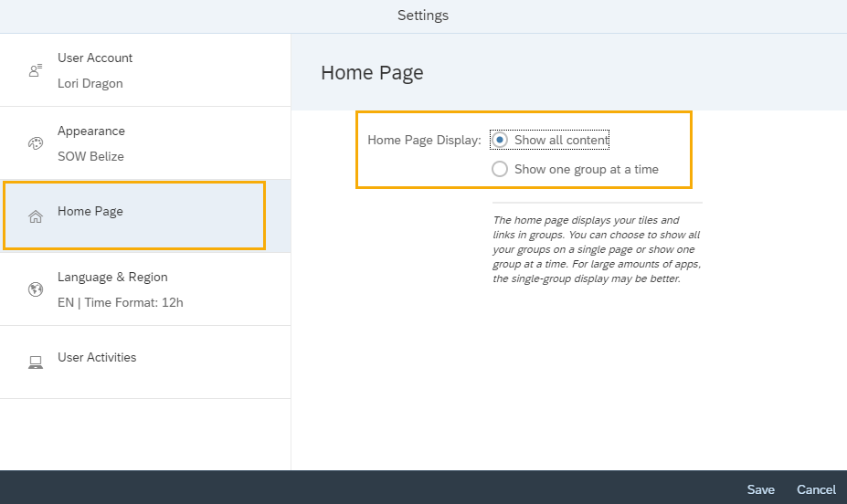Click the "EN | Time Format: 12h" subtitle

pyautogui.click(x=120, y=302)
